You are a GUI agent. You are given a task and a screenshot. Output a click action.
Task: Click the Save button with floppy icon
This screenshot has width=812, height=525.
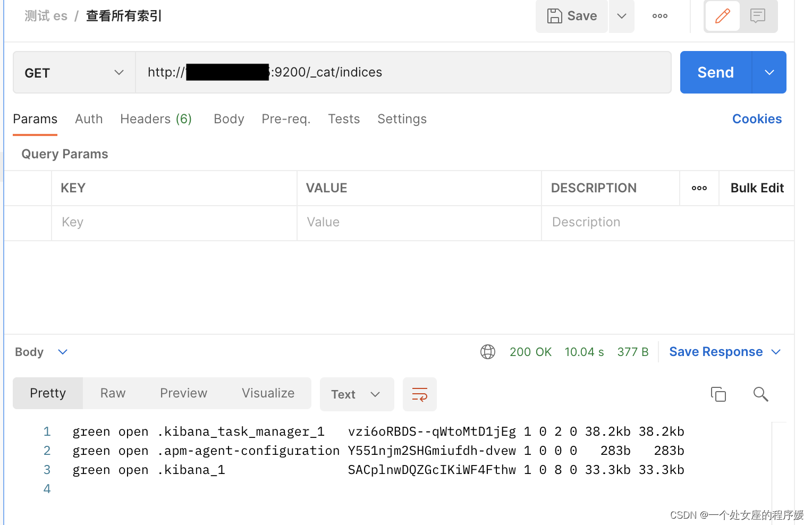572,16
